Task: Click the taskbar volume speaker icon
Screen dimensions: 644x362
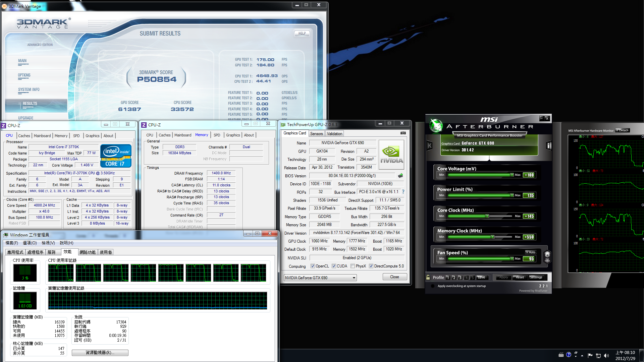Action: (606, 355)
